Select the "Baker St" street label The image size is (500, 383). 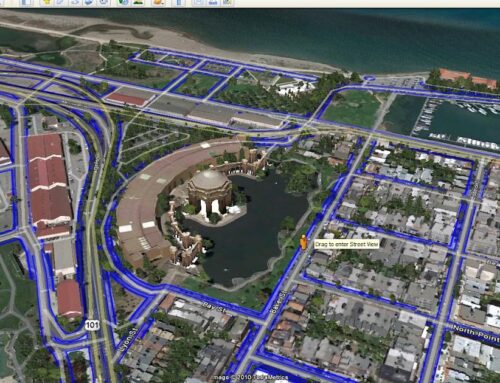point(279,301)
